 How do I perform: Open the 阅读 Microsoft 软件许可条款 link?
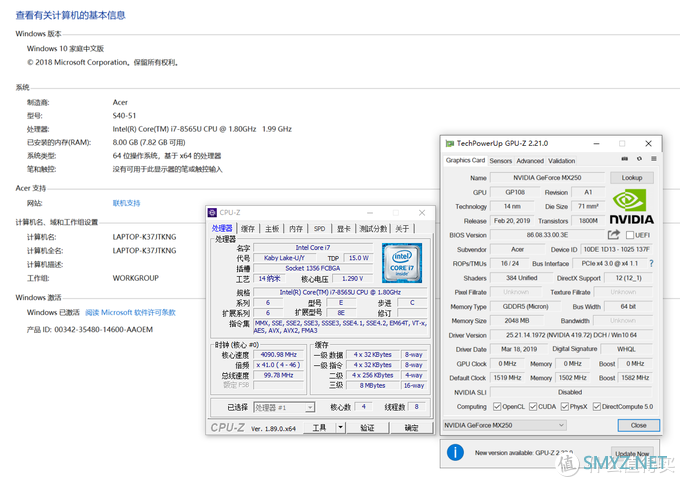click(x=130, y=312)
